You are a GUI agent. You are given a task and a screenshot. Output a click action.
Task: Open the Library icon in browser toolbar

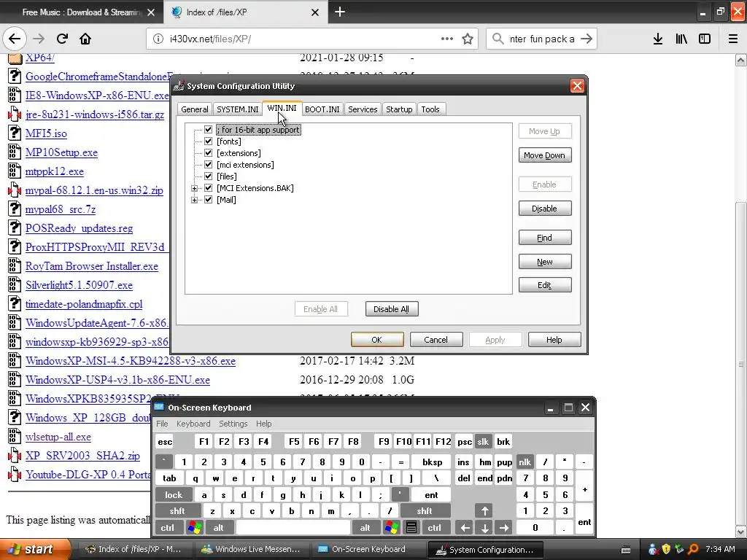pyautogui.click(x=681, y=39)
